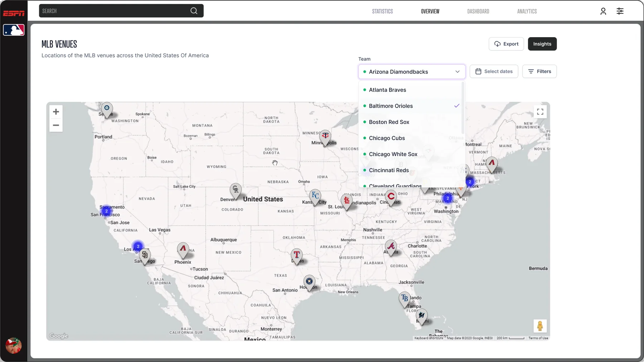Click the ESPN logo
Screen dimensions: 644x362
[x=14, y=13]
